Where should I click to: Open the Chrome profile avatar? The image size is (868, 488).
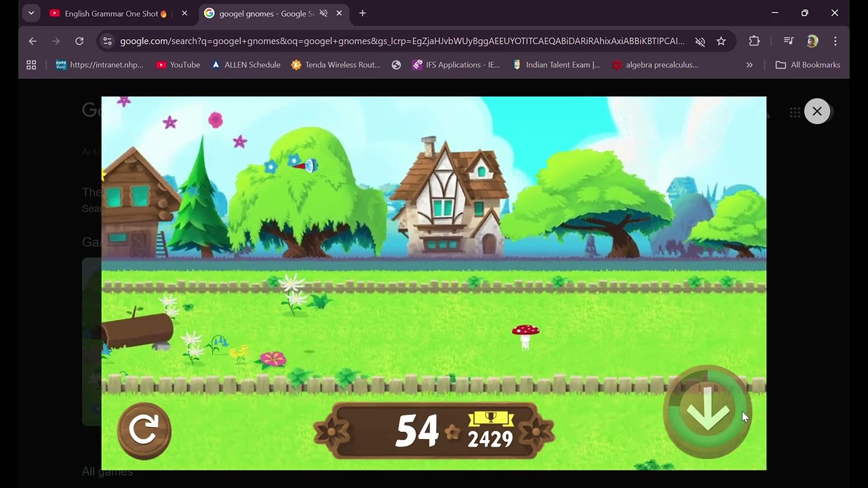(812, 41)
